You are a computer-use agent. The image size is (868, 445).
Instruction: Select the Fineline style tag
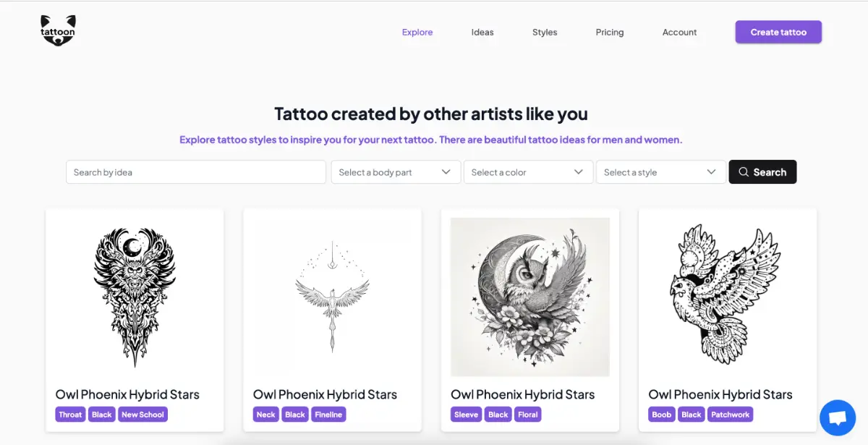coord(328,415)
